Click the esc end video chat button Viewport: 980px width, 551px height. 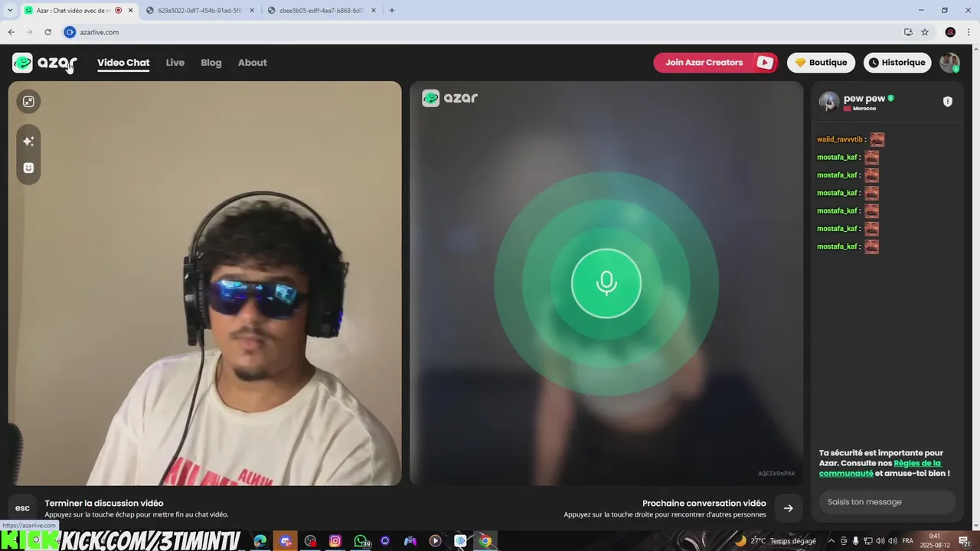(22, 508)
